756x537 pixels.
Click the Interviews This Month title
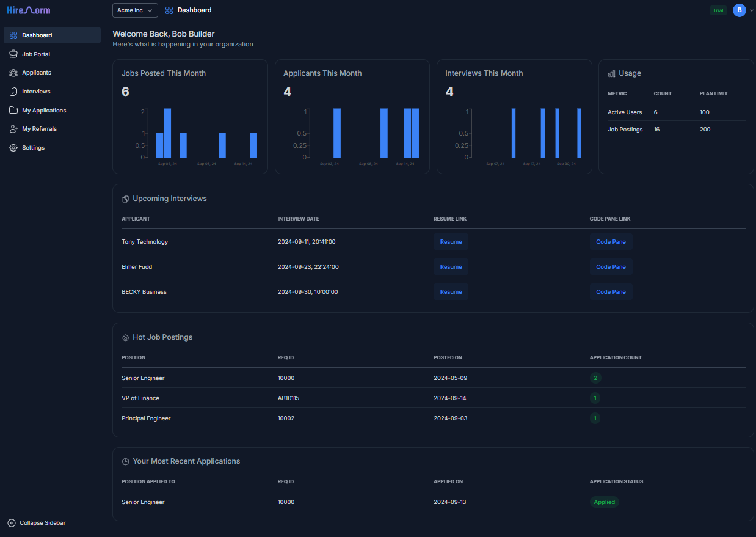(484, 73)
